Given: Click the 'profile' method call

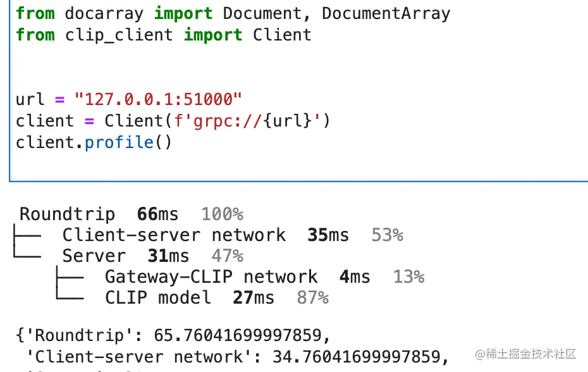Looking at the screenshot, I should pos(119,142).
